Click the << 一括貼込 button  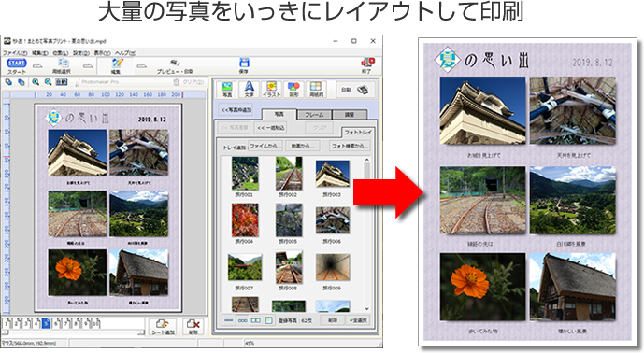tap(270, 128)
